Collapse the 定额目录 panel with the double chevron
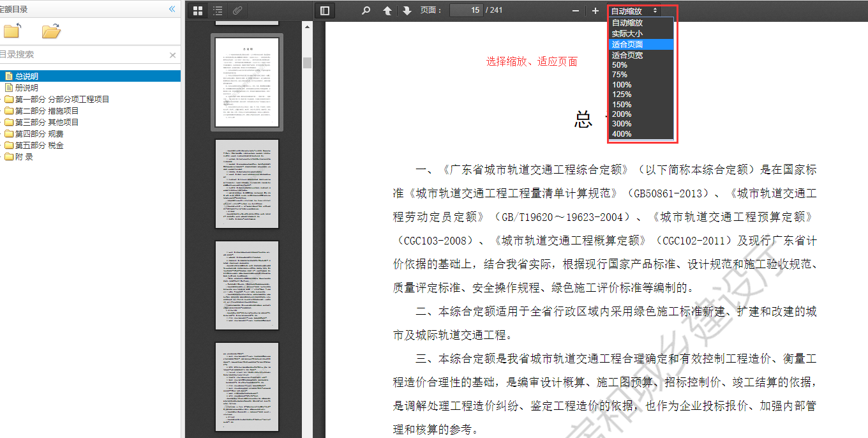 (172, 9)
